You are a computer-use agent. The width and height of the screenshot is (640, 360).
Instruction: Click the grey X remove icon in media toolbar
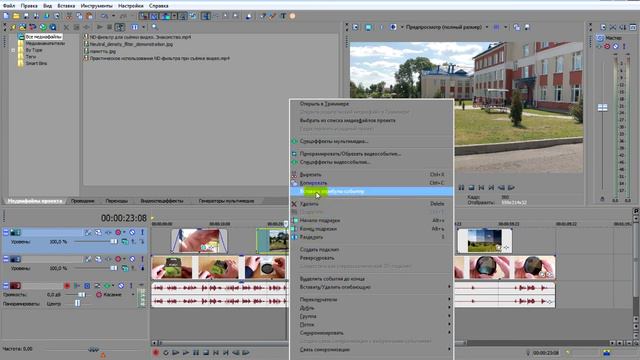click(67, 27)
